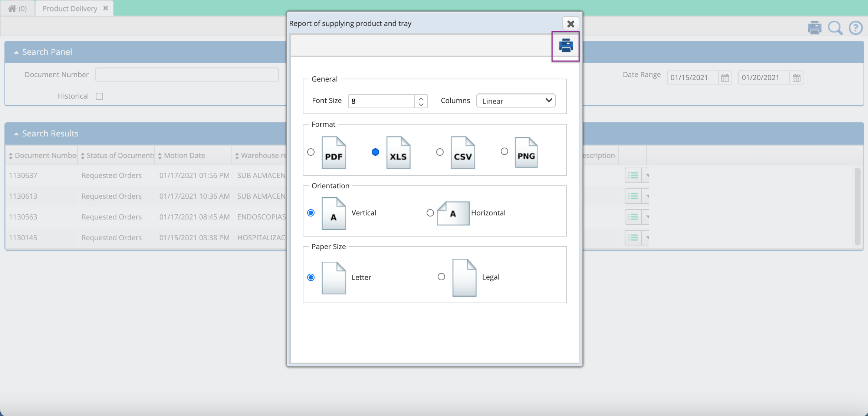
Task: Enable the Historical checkbox
Action: tap(99, 96)
